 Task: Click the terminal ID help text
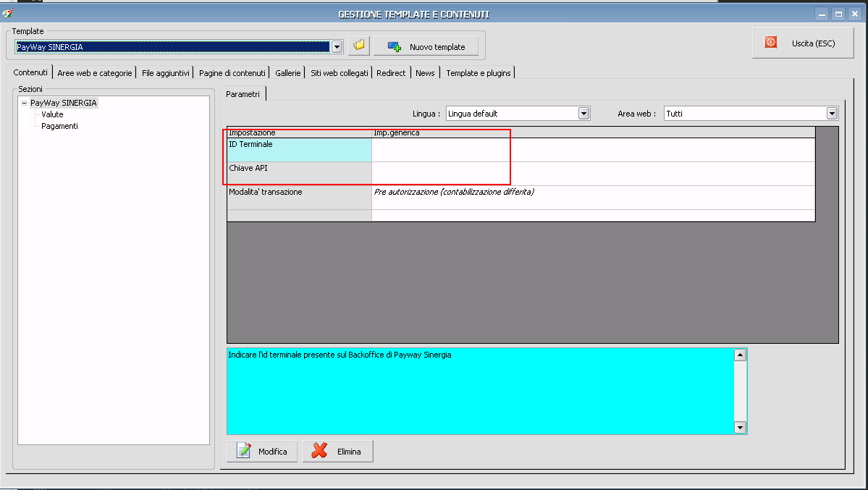[x=340, y=355]
